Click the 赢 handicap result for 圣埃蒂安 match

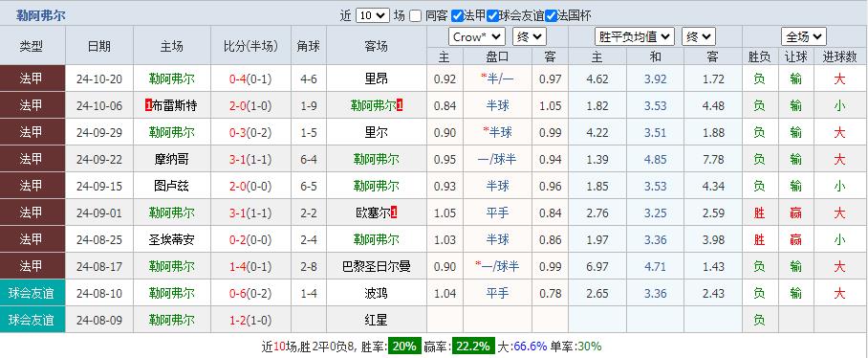pos(795,239)
